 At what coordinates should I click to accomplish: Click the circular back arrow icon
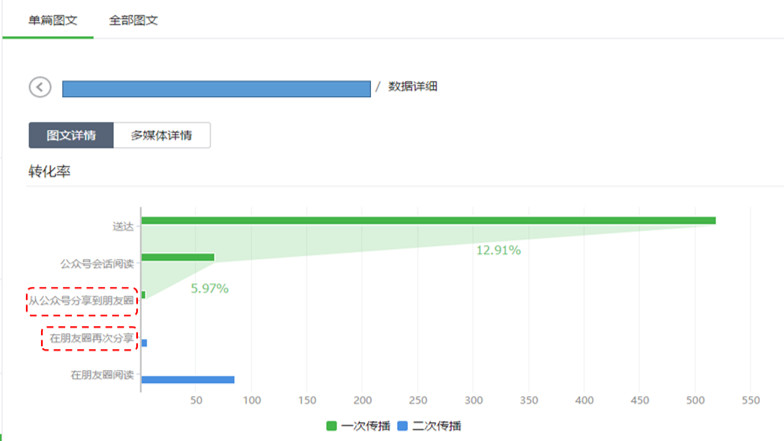coord(40,87)
